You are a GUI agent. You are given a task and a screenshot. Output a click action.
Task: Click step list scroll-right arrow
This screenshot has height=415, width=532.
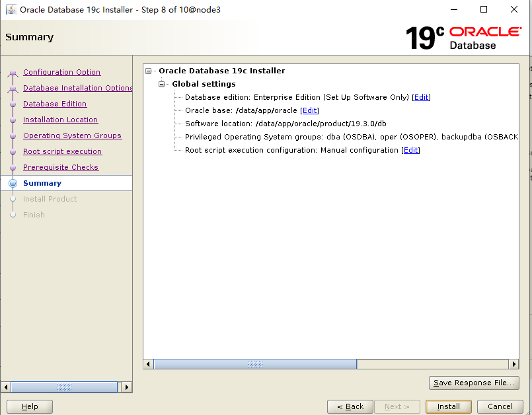pos(126,387)
